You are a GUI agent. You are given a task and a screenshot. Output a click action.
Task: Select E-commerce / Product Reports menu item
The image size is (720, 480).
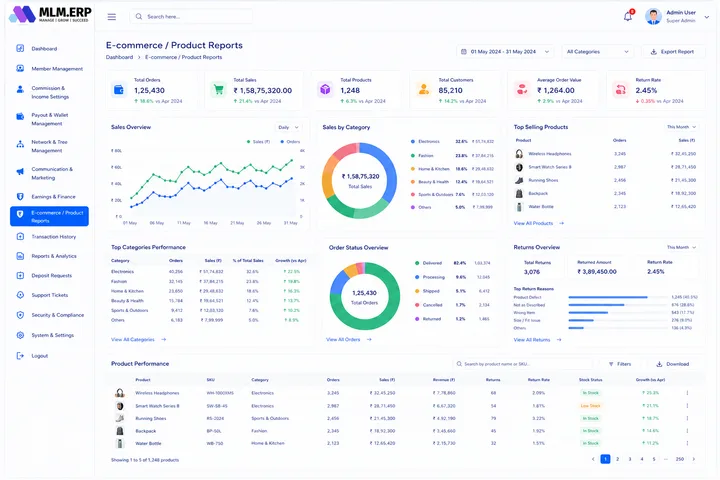click(49, 216)
